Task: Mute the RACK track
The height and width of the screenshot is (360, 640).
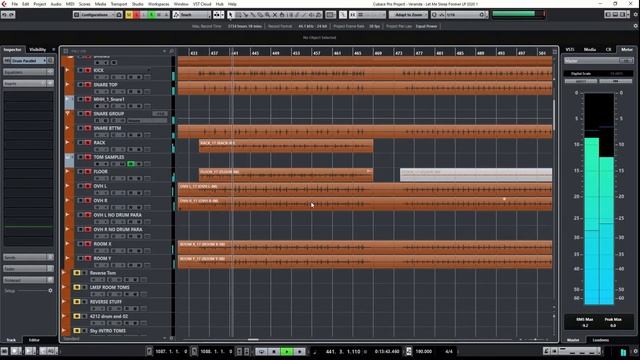Action: coord(81,143)
